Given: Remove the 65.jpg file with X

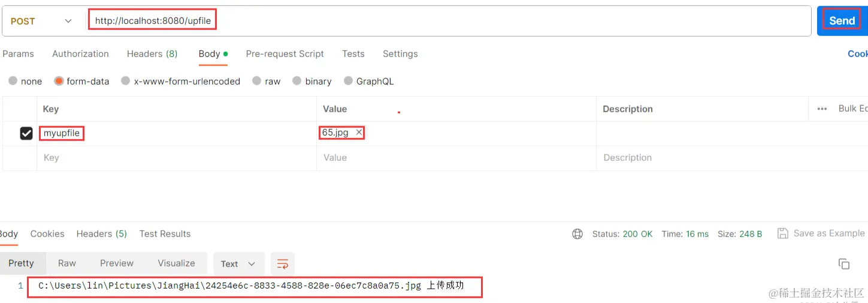Looking at the screenshot, I should tap(359, 133).
